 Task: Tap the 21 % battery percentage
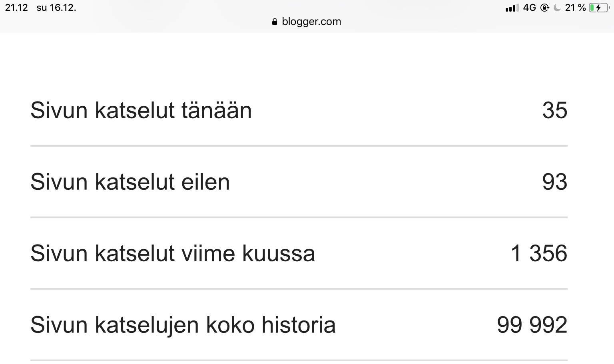(575, 8)
